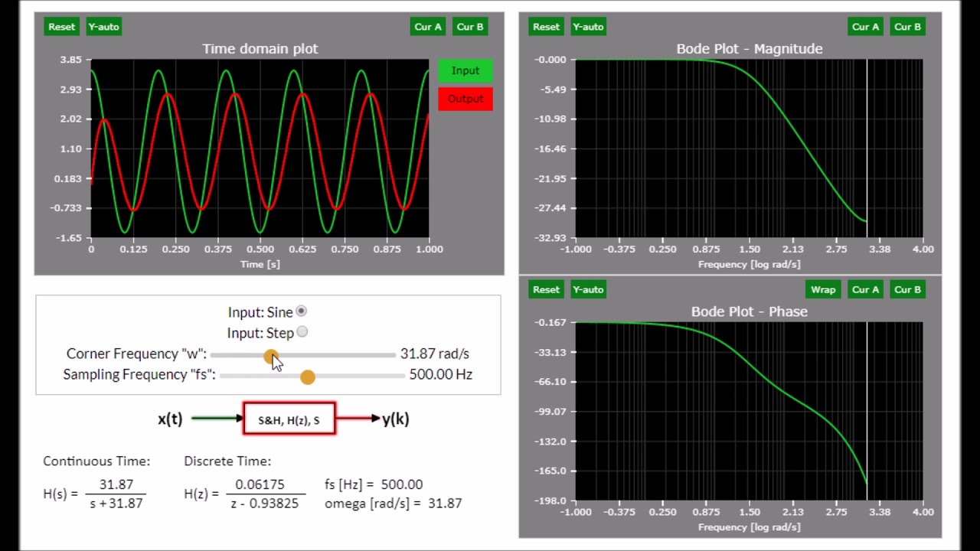The image size is (980, 551).
Task: Enable Cur A on Bode Phase plot
Action: click(866, 289)
